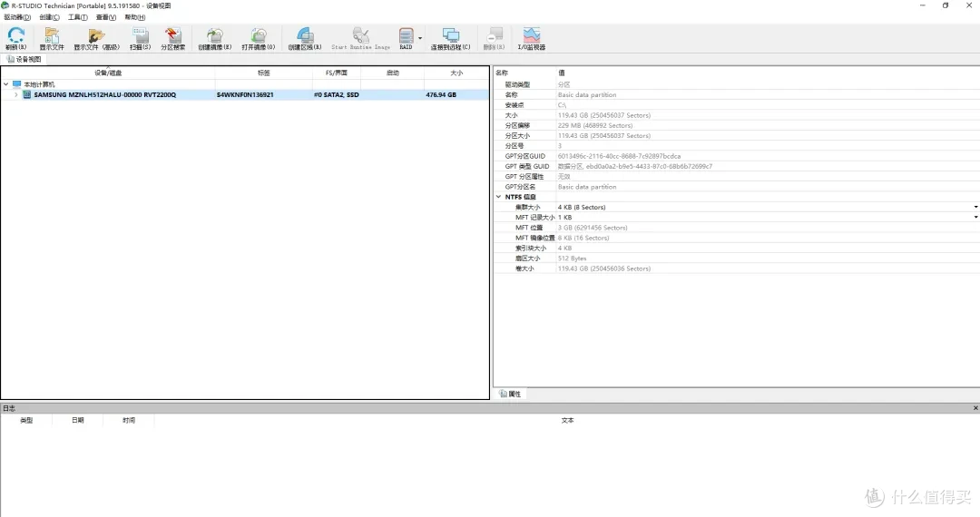980x517 pixels.
Task: Click the Show Files (显示文件) icon
Action: pyautogui.click(x=52, y=39)
